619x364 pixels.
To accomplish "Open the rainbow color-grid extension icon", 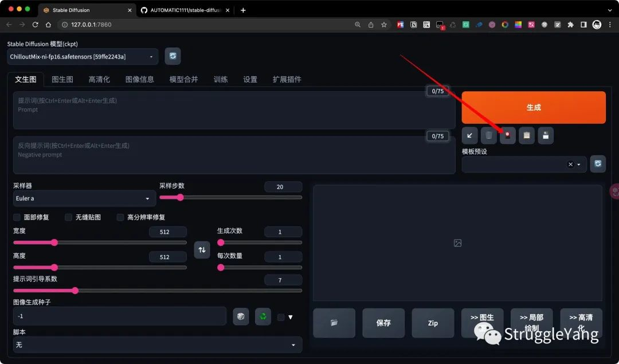I will click(518, 25).
